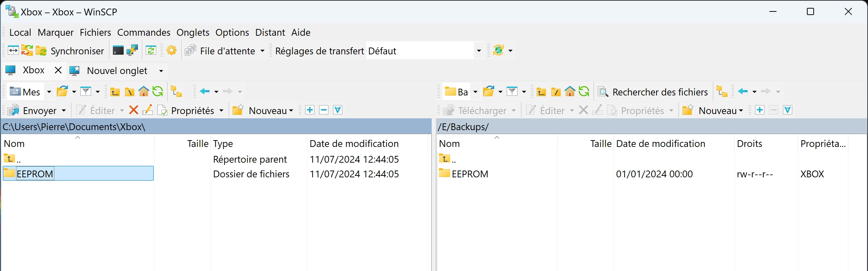Open the Options menu

(x=232, y=33)
